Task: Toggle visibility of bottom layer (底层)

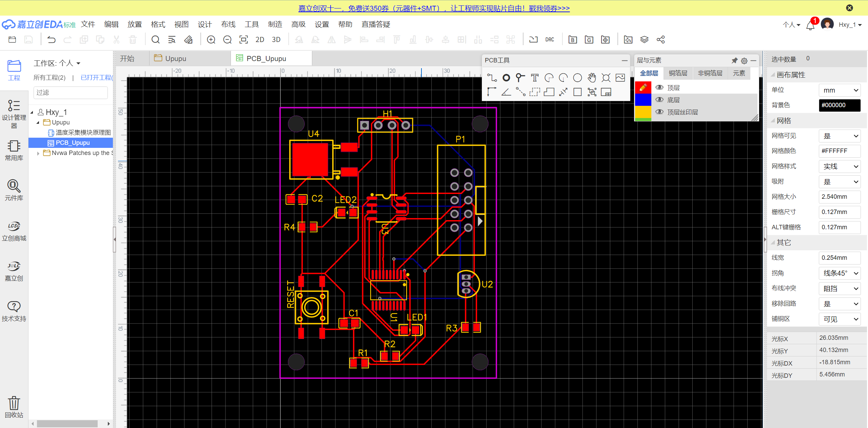Action: click(x=659, y=100)
